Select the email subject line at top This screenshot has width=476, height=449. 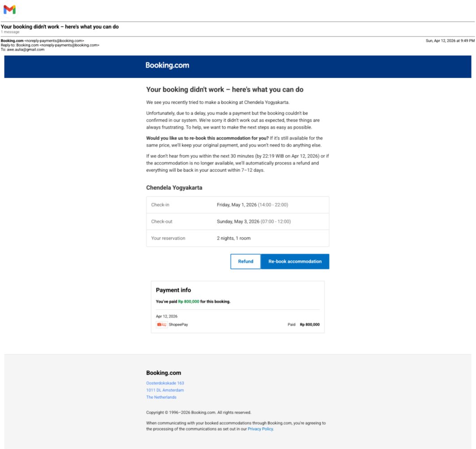click(x=60, y=27)
